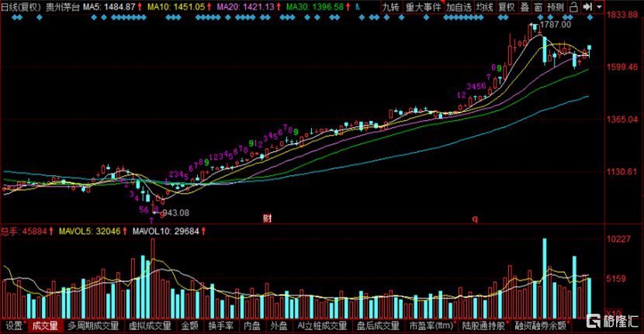The height and width of the screenshot is (334, 644).
Task: Click the 日线(复权) period label
Action: pyautogui.click(x=22, y=7)
